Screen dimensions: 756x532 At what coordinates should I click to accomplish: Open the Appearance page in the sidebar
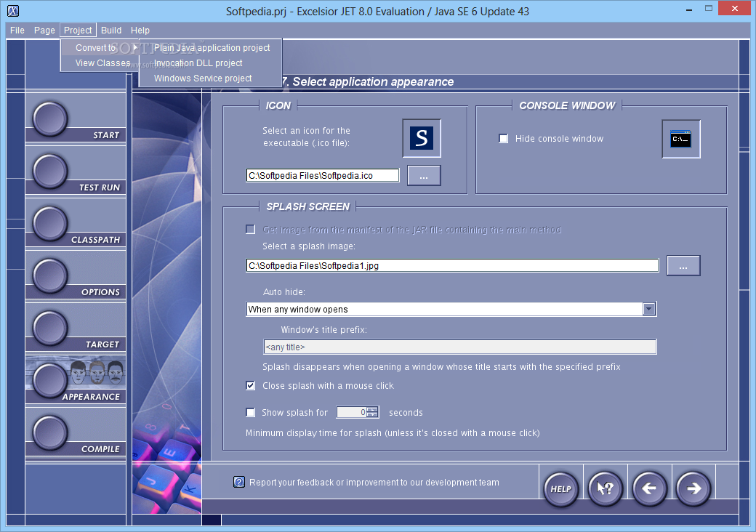(x=76, y=379)
